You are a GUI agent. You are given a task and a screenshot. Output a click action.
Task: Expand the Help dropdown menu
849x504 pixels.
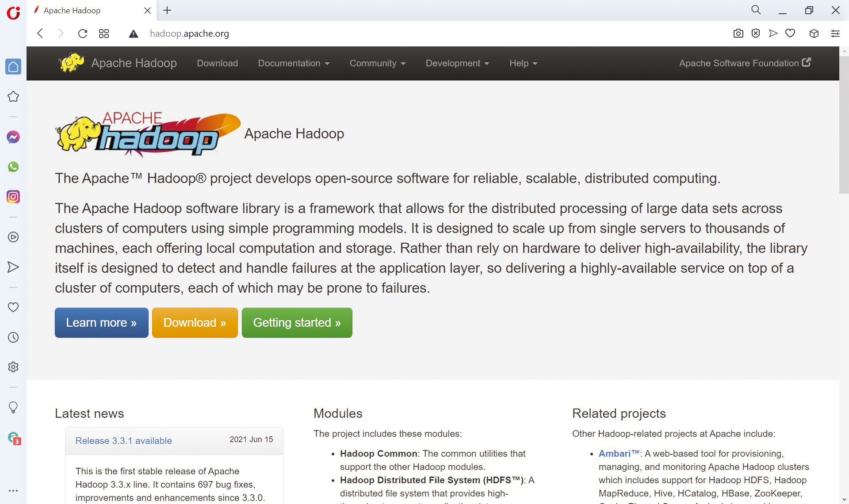click(x=523, y=63)
